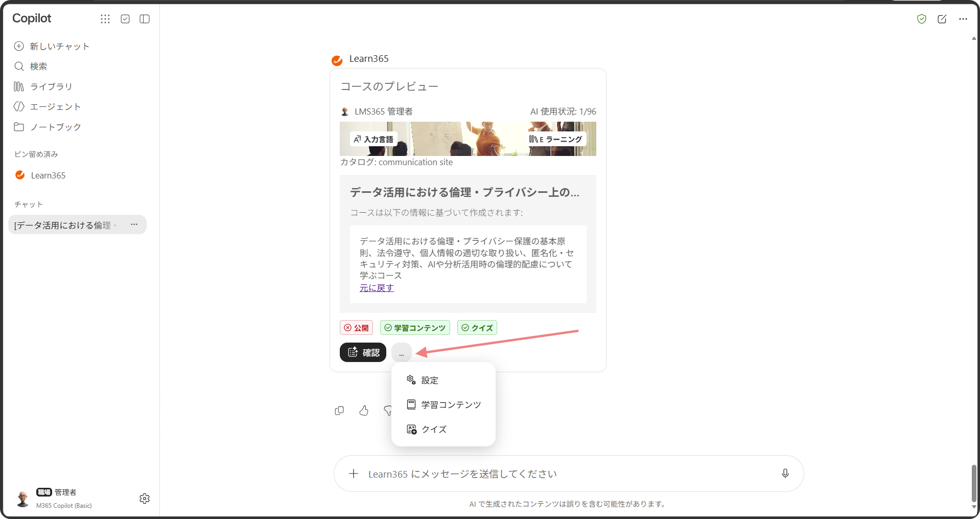
Task: Click the E ラーニング badge
Action: (555, 139)
